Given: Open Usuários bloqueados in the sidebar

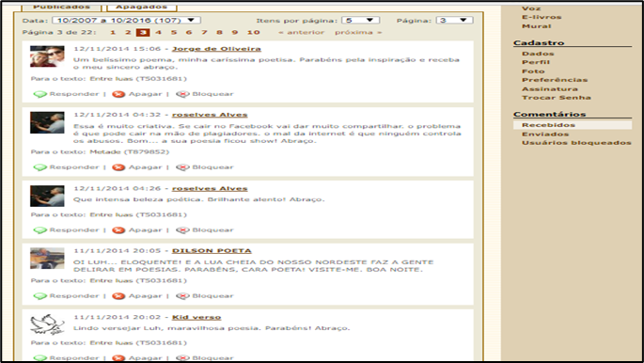Looking at the screenshot, I should (576, 143).
